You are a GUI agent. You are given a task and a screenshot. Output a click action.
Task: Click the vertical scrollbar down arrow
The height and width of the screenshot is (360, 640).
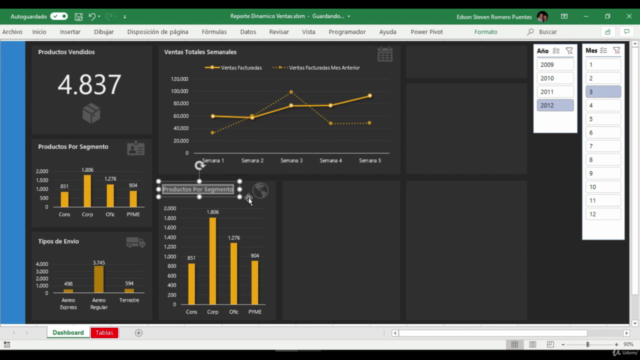coord(635,323)
